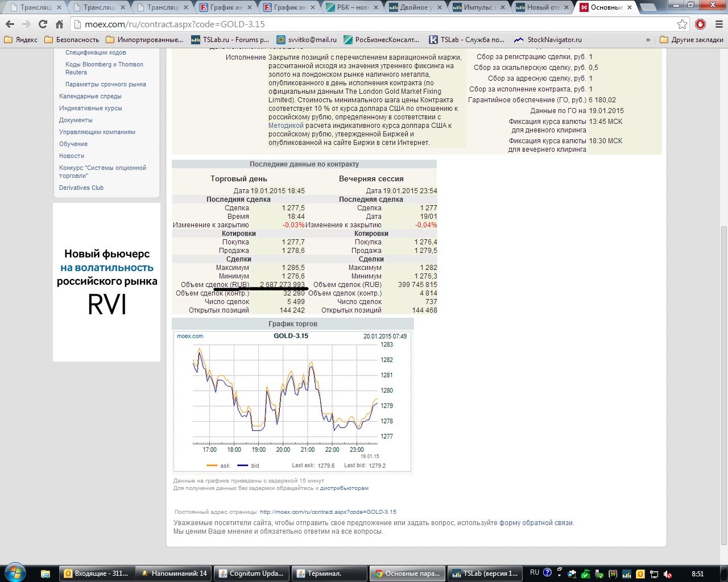This screenshot has width=728, height=582.
Task: Switch to the РБК browser tab
Action: (x=353, y=7)
